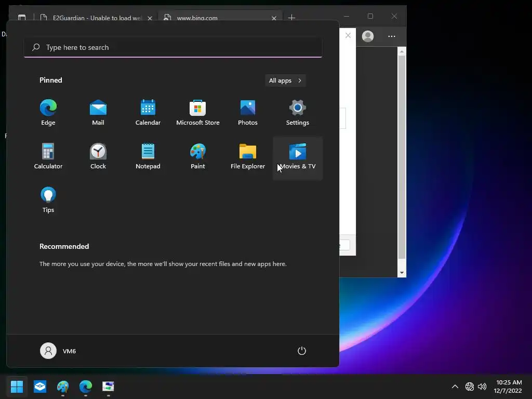Dismiss the Edge panel with X
This screenshot has height=399, width=532.
(x=348, y=35)
